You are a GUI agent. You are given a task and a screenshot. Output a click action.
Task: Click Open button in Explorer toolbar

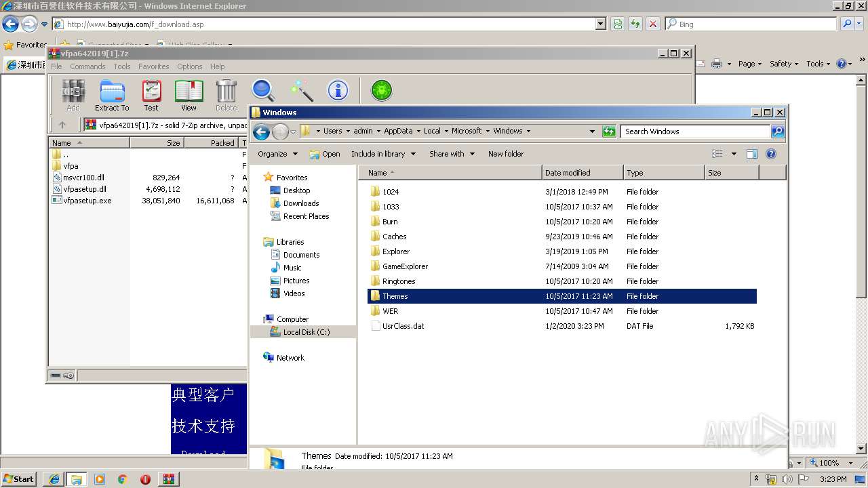pyautogui.click(x=325, y=154)
